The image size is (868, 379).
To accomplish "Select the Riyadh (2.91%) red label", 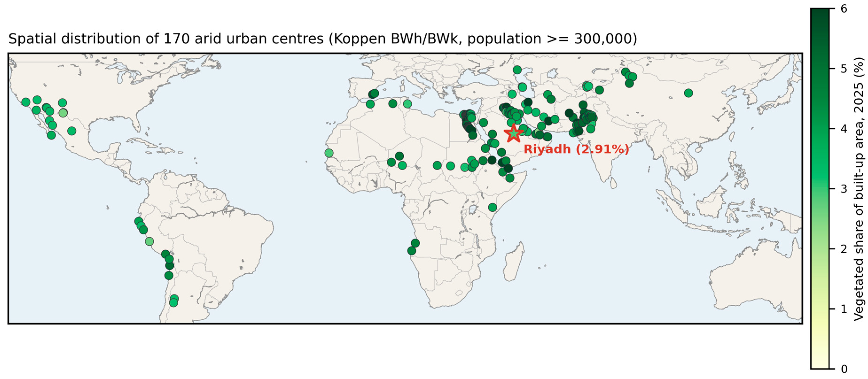I will (576, 149).
